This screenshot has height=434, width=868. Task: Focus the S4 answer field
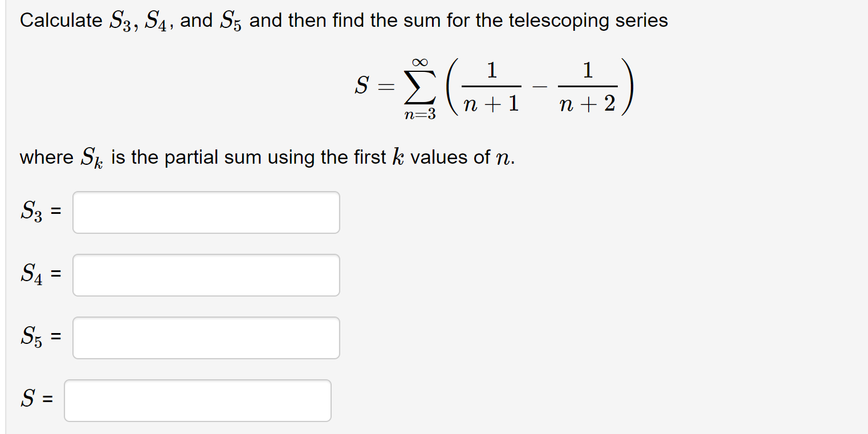(206, 275)
